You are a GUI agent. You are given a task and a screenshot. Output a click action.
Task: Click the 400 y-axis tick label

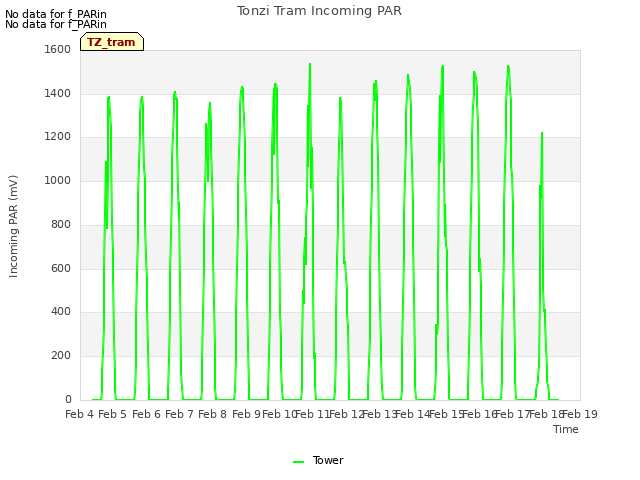(x=61, y=312)
